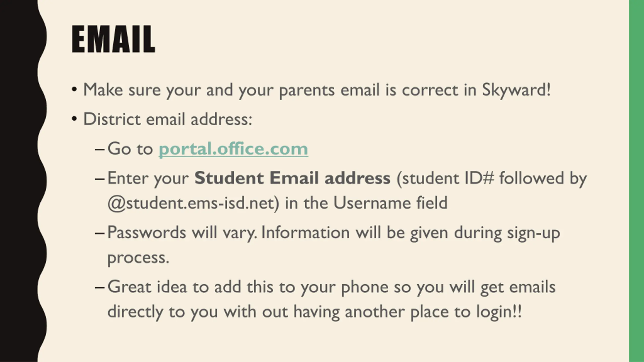Click the bullet dot before Make sure
This screenshot has height=362, width=644.
click(74, 90)
